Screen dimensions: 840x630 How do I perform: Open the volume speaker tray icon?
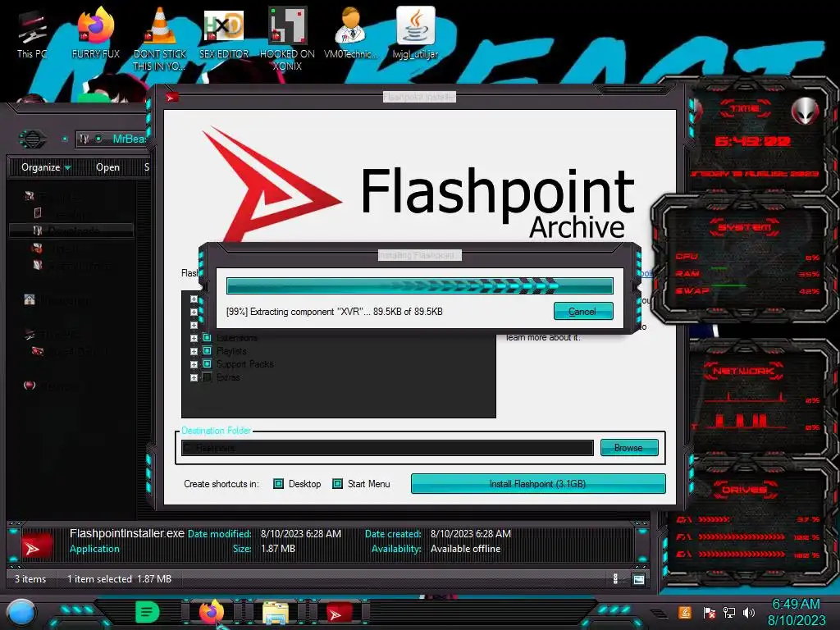(x=749, y=613)
